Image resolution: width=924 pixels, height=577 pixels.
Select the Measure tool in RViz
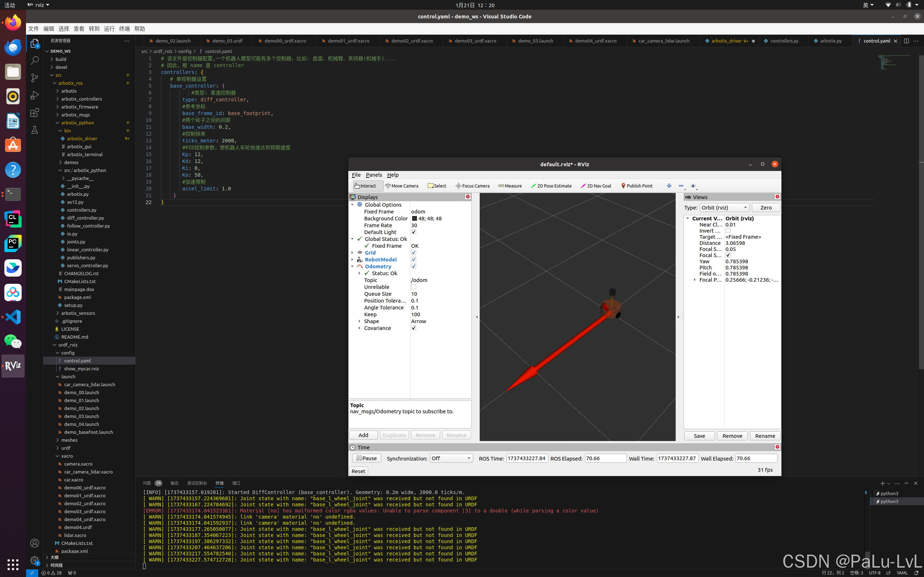click(x=510, y=186)
